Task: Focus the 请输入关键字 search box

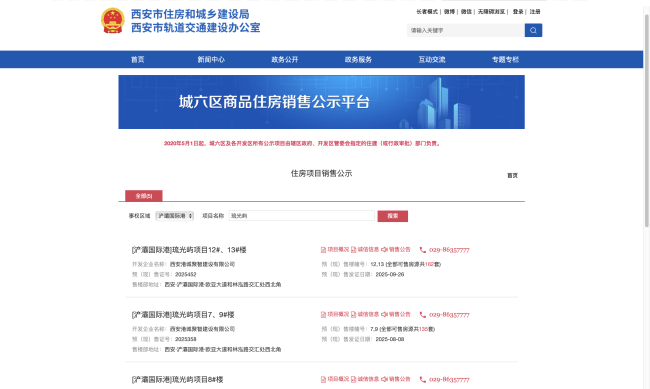Action: (466, 30)
